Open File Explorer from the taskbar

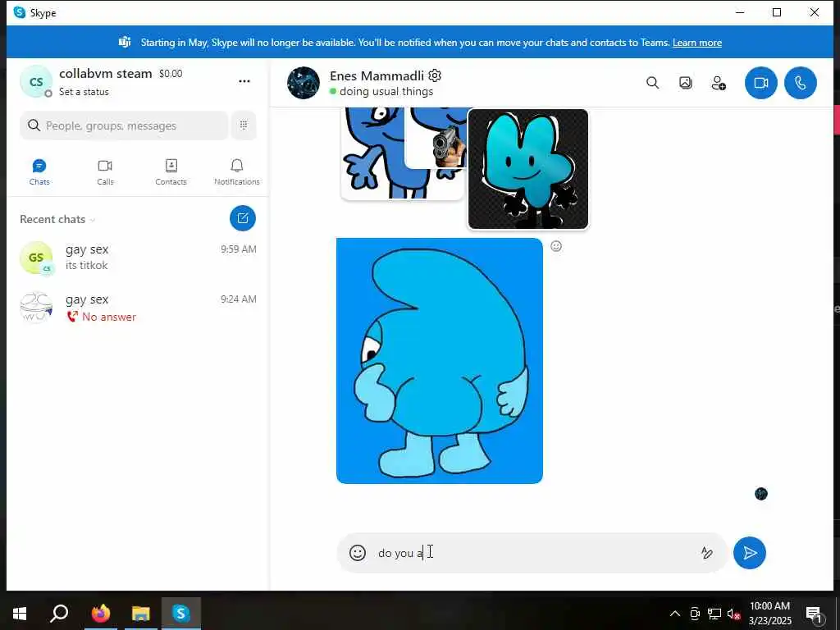[x=141, y=614]
